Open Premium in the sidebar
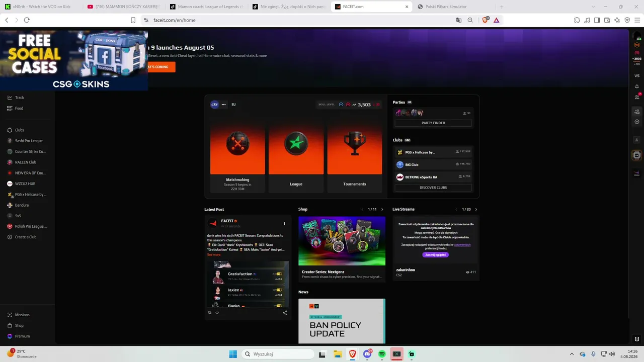 click(19, 336)
